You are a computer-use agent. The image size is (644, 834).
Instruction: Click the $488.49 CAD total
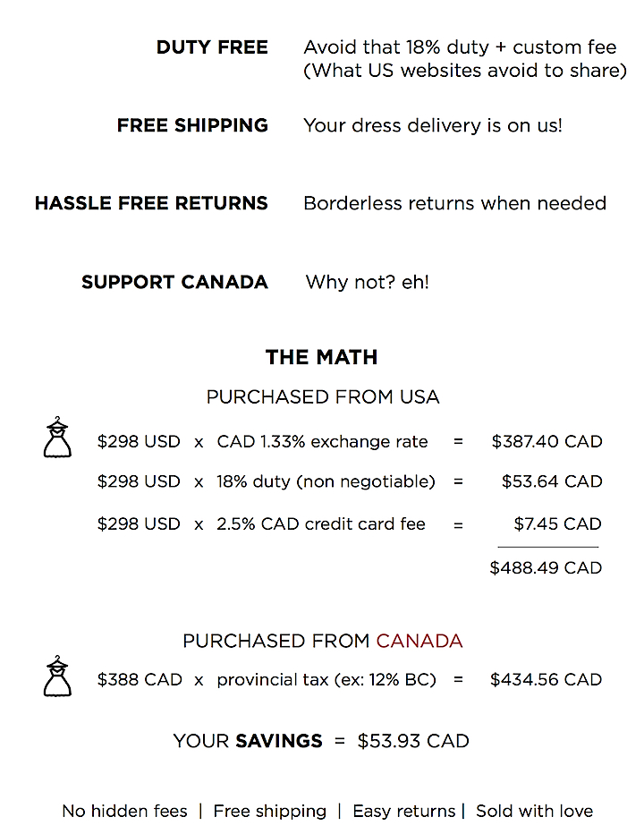546,567
